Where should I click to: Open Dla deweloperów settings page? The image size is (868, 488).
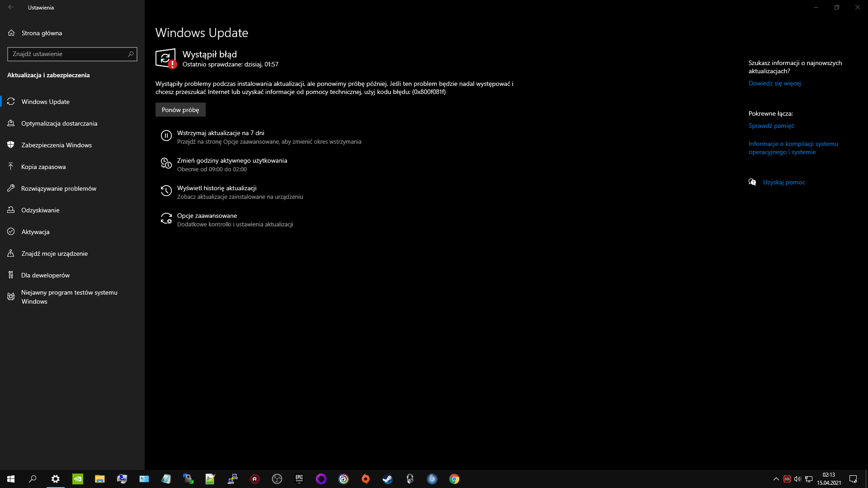[45, 275]
